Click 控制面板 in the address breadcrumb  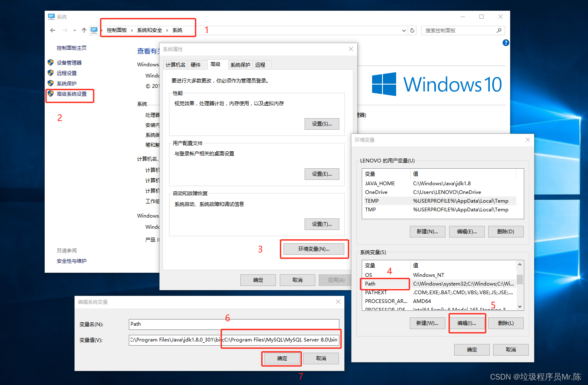click(116, 30)
